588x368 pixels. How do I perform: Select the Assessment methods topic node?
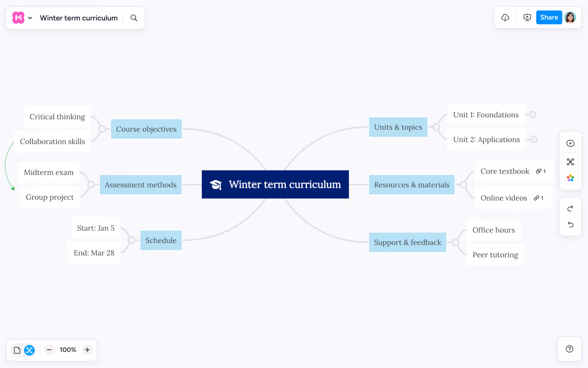pyautogui.click(x=141, y=185)
